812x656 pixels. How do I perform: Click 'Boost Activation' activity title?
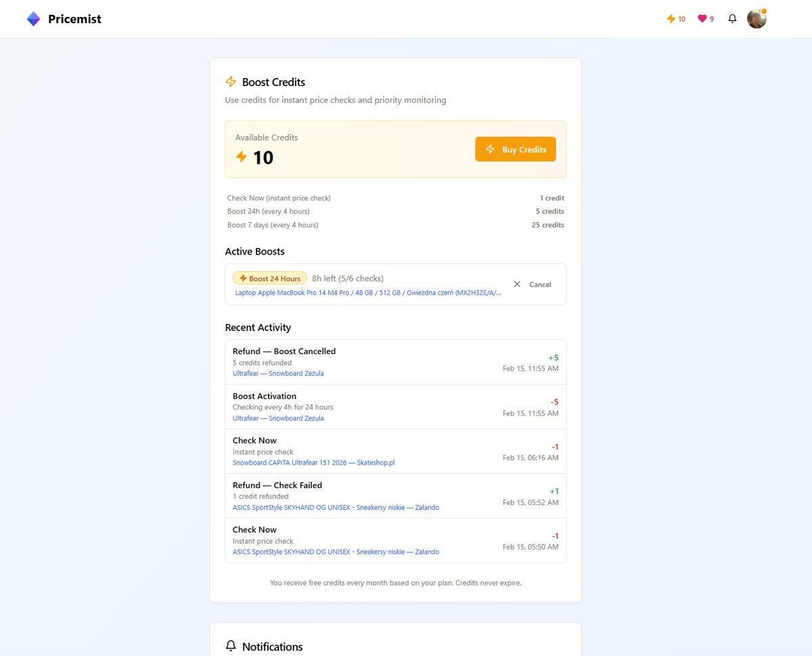click(265, 396)
